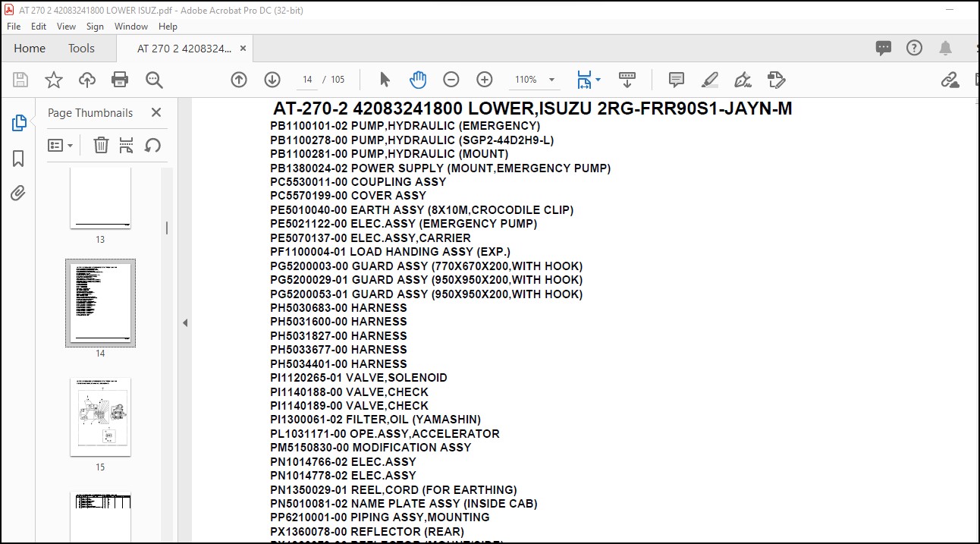The width and height of the screenshot is (980, 544).
Task: Save the file with the floppy disk icon
Action: click(x=20, y=80)
